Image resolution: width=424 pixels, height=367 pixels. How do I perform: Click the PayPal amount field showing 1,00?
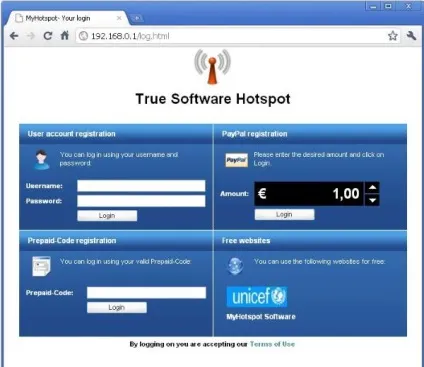point(309,194)
